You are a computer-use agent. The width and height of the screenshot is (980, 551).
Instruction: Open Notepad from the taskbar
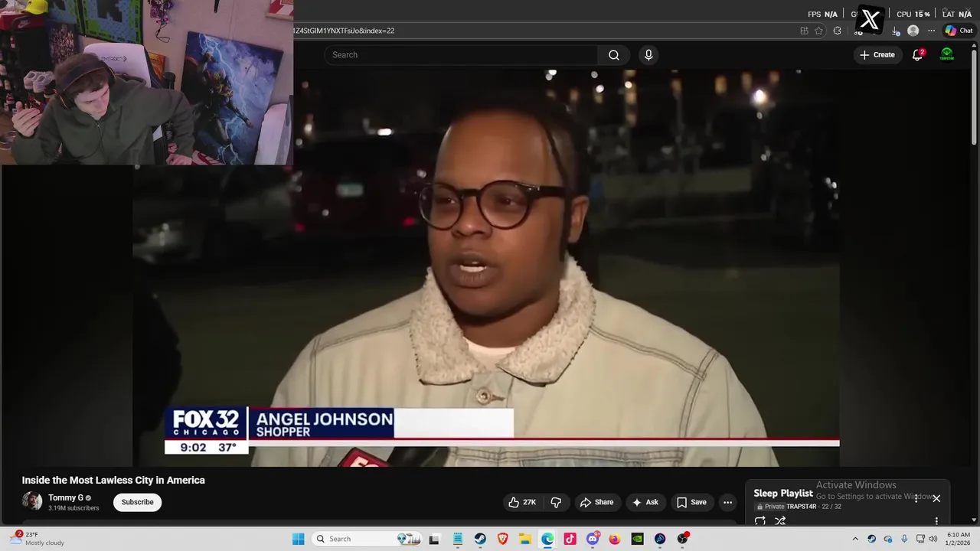pos(457,539)
